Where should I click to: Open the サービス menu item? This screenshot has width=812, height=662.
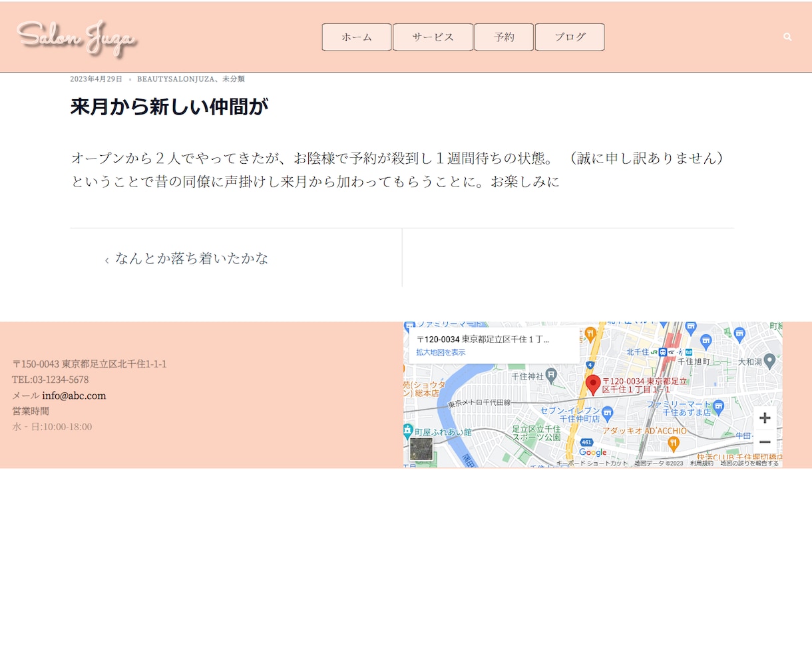pos(433,37)
